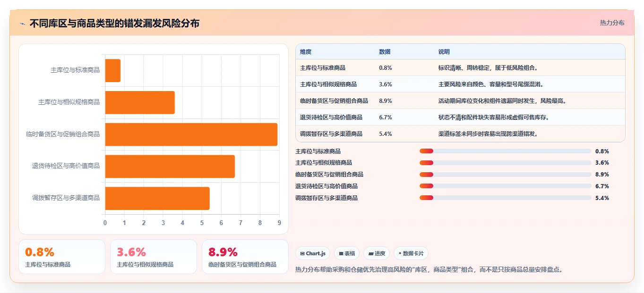Open the red 8.9% stat card
Image resolution: width=644 pixels, height=293 pixels.
pos(245,257)
